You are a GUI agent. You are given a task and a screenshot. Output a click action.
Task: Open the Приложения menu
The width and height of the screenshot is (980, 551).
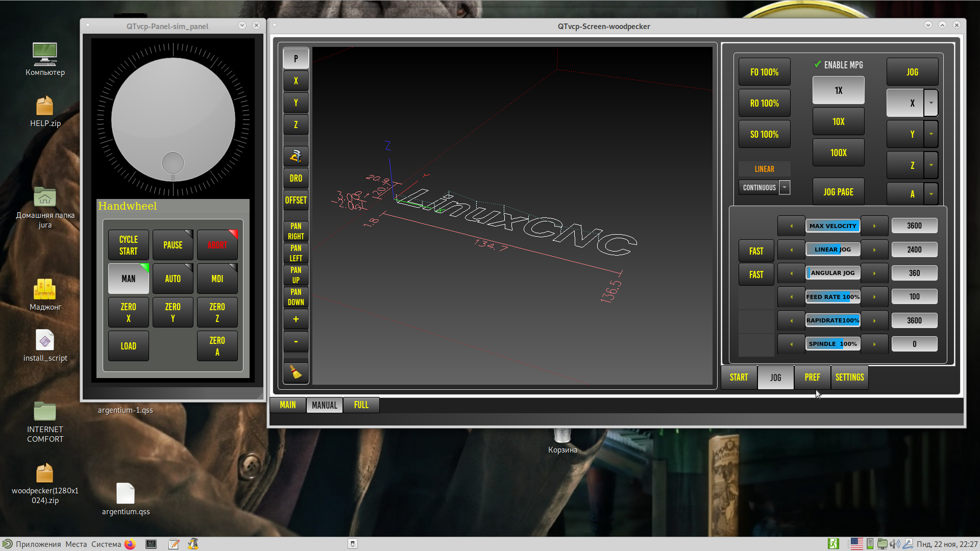(x=38, y=544)
